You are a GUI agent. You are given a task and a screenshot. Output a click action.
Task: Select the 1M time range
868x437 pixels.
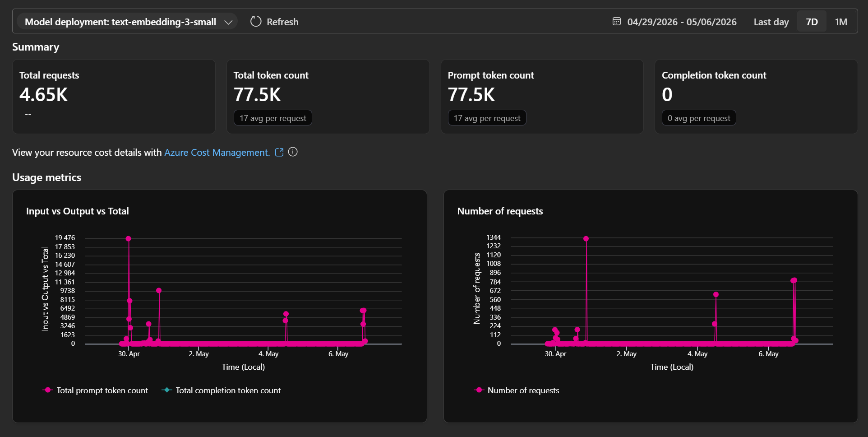[x=841, y=22]
